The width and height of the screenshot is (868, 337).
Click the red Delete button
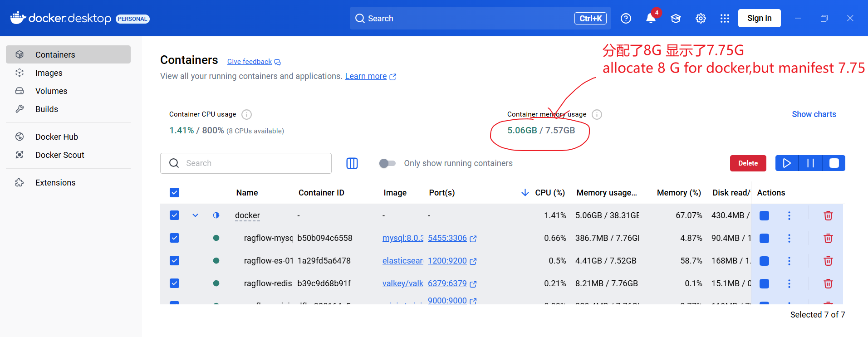point(748,163)
